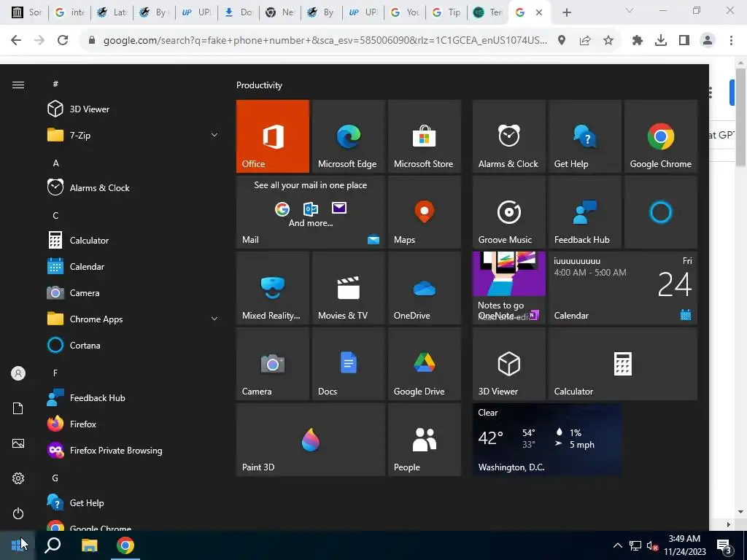This screenshot has height=560, width=747.
Task: Open the notification center with 3 alerts
Action: coord(724,545)
